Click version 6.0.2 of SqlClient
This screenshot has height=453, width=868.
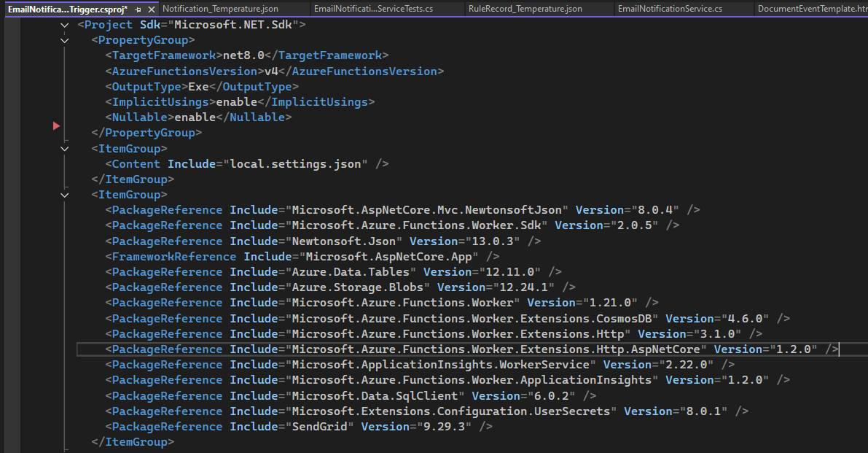pyautogui.click(x=552, y=396)
